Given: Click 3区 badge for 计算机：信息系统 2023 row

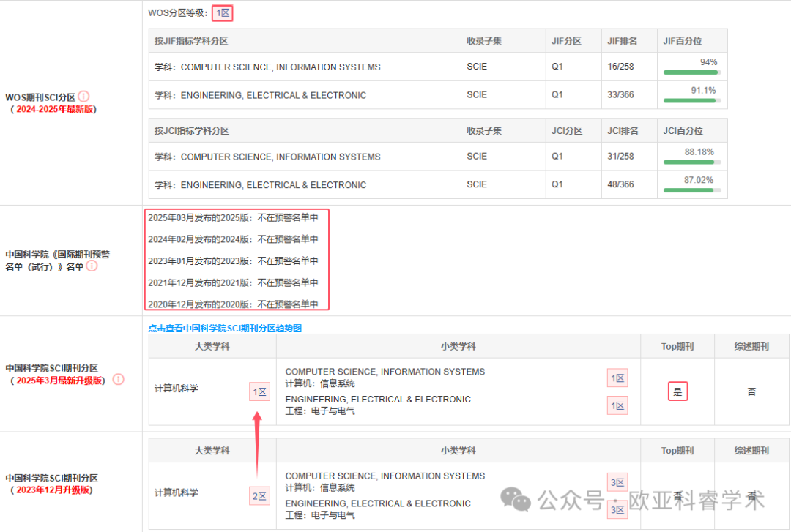Looking at the screenshot, I should click(x=617, y=482).
